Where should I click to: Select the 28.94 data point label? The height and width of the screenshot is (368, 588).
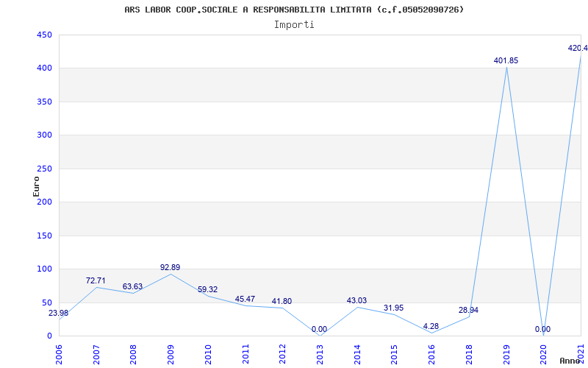click(468, 310)
